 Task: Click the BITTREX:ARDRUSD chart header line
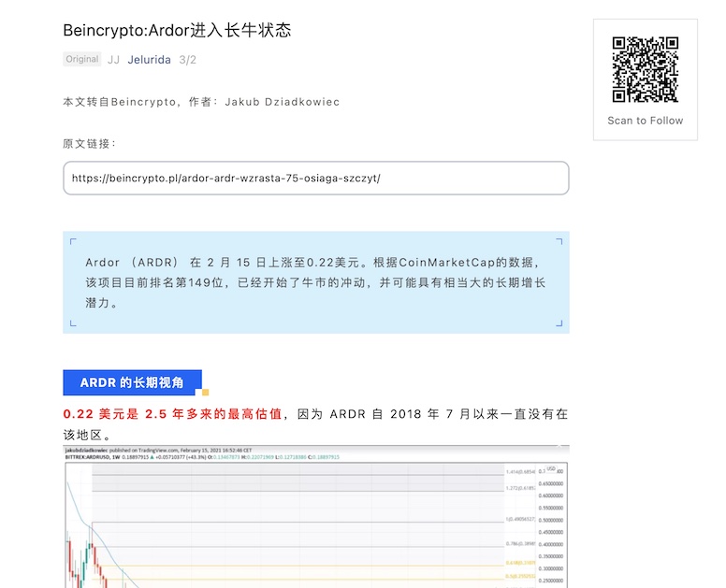pyautogui.click(x=202, y=457)
